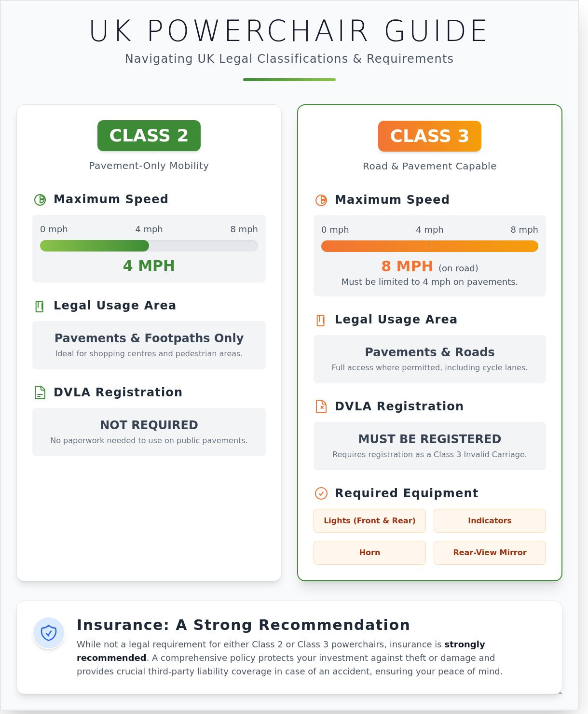The width and height of the screenshot is (588, 714).
Task: Click the Required Equipment checkmark icon
Action: tap(321, 493)
